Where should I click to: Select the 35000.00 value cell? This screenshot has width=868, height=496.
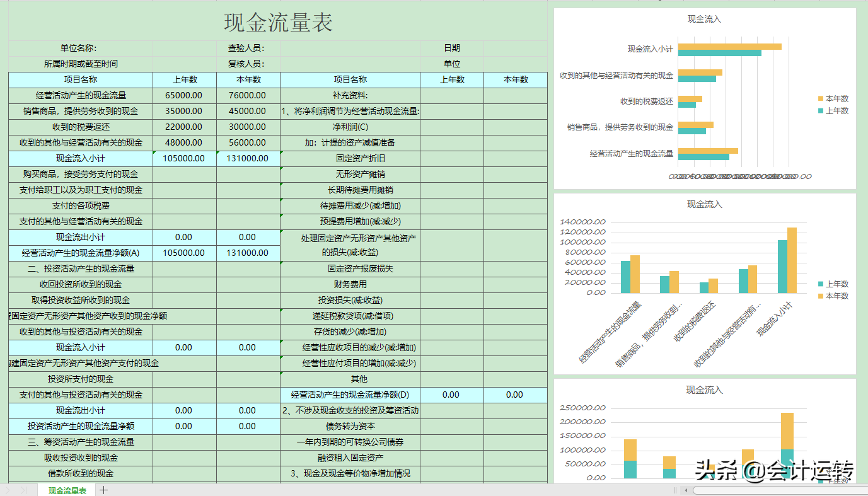point(184,111)
